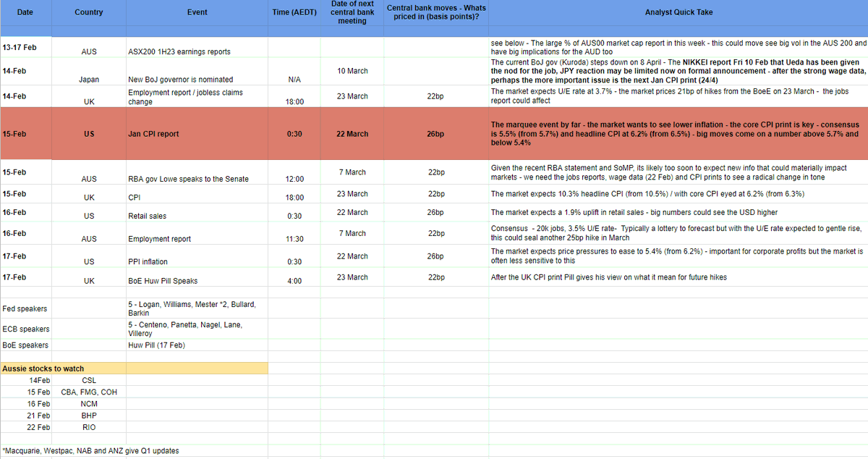868x459 pixels.
Task: Select the UK CPI 10.3% headline comment
Action: coord(678,194)
